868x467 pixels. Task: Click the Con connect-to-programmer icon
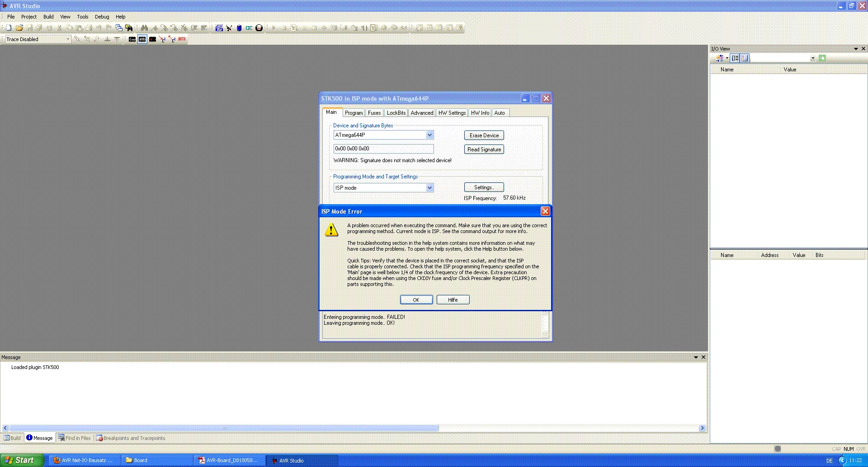click(x=132, y=39)
